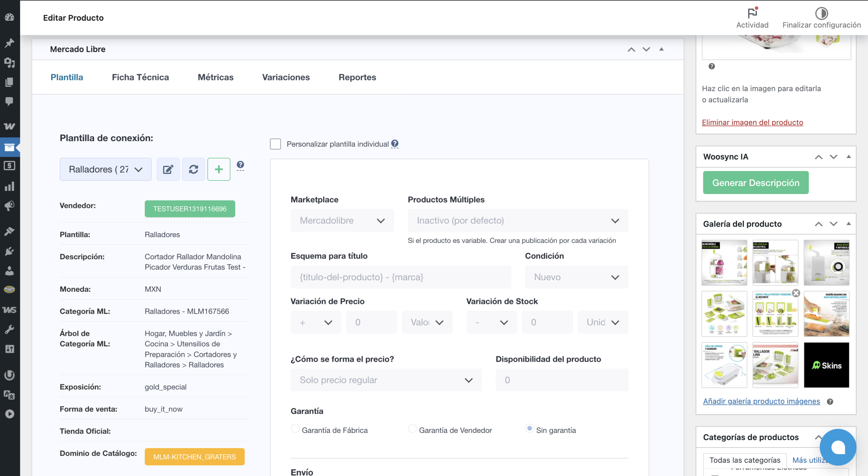
Task: Open the Pages icon in sidebar
Action: click(9, 82)
